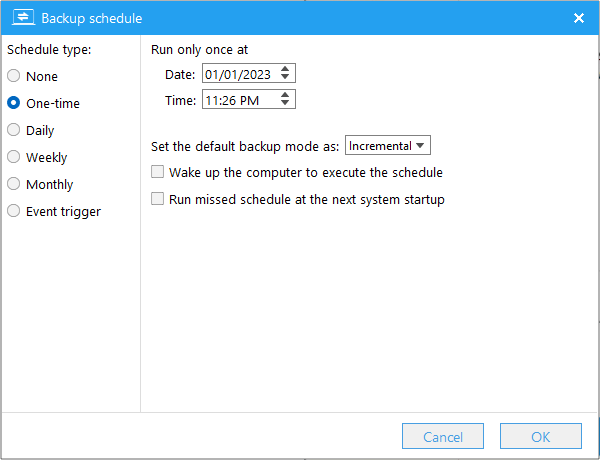The width and height of the screenshot is (600, 460).
Task: Enable Wake up the computer checkbox
Action: click(x=157, y=172)
